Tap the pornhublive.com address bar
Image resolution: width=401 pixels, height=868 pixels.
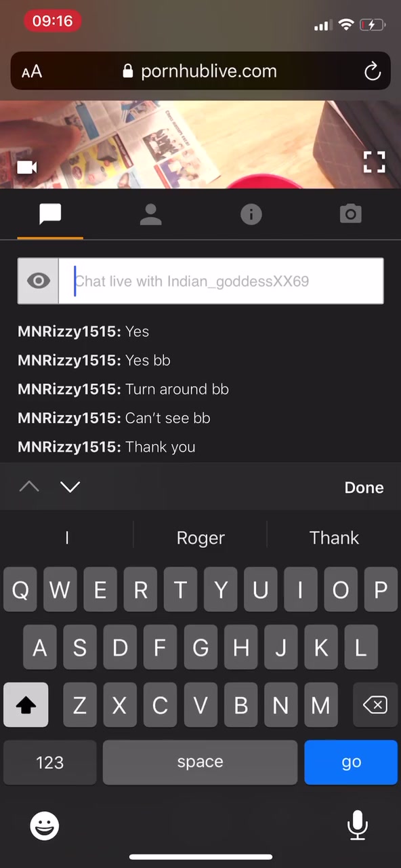[200, 71]
